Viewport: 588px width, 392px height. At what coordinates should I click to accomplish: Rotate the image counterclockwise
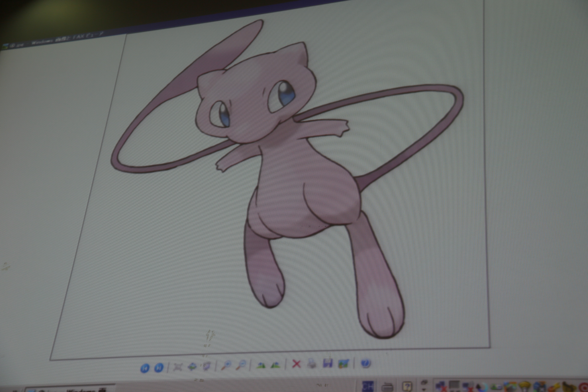tap(276, 365)
